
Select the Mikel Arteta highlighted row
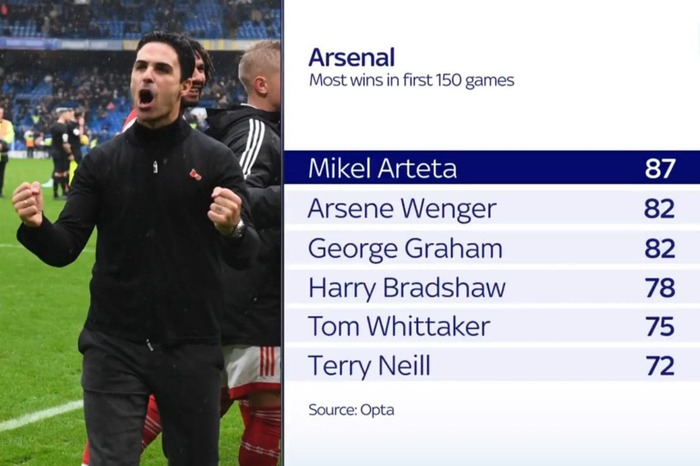492,168
